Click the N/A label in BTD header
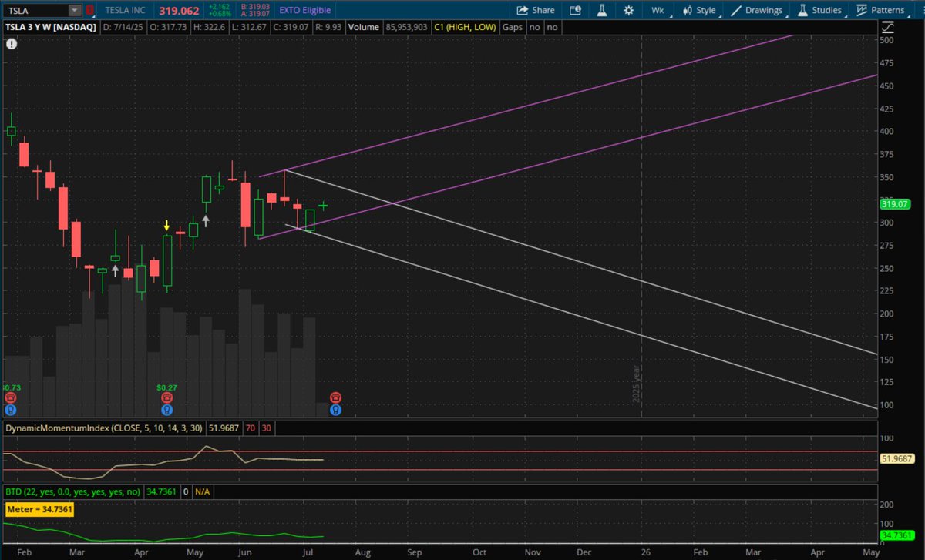 click(203, 491)
